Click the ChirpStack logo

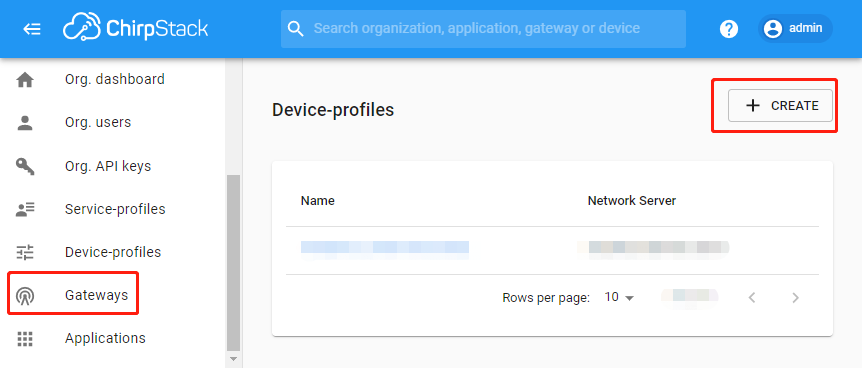coord(135,28)
